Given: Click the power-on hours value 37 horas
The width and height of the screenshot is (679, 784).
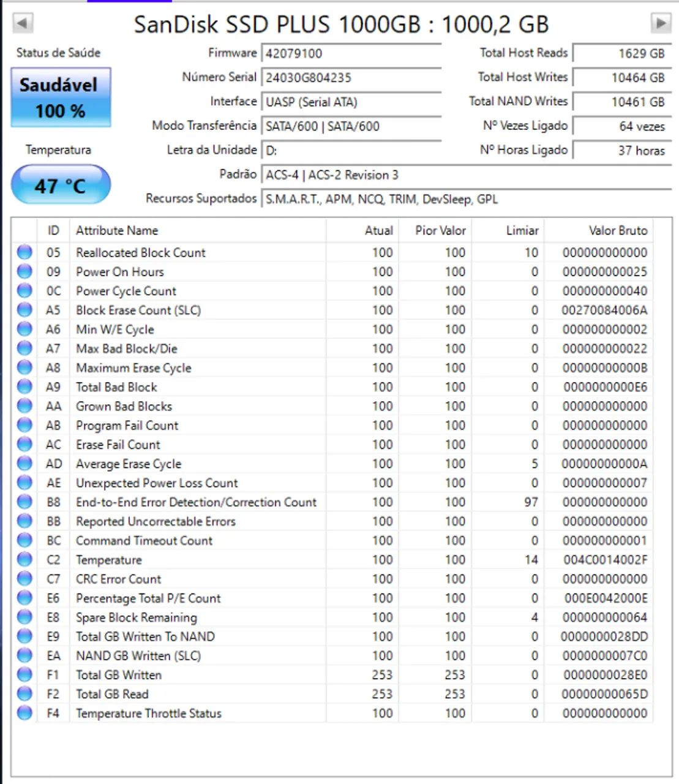Looking at the screenshot, I should [x=622, y=151].
